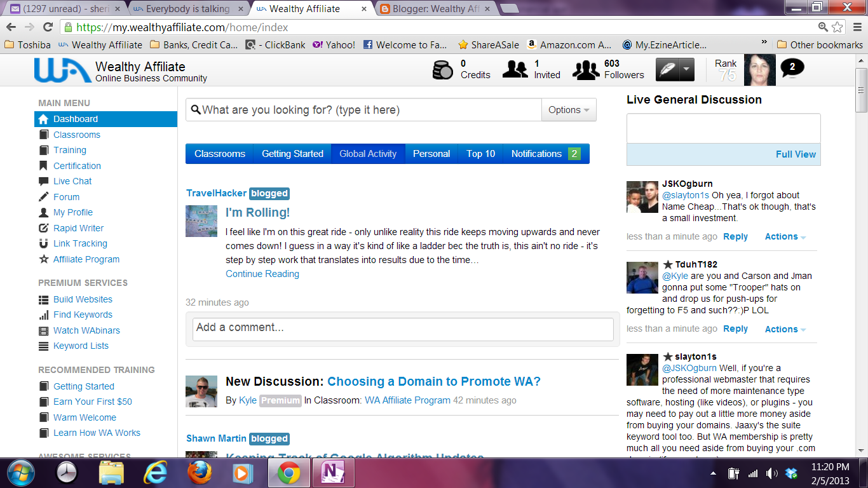Expand the search Options dropdown
The width and height of the screenshot is (868, 488).
pyautogui.click(x=569, y=110)
